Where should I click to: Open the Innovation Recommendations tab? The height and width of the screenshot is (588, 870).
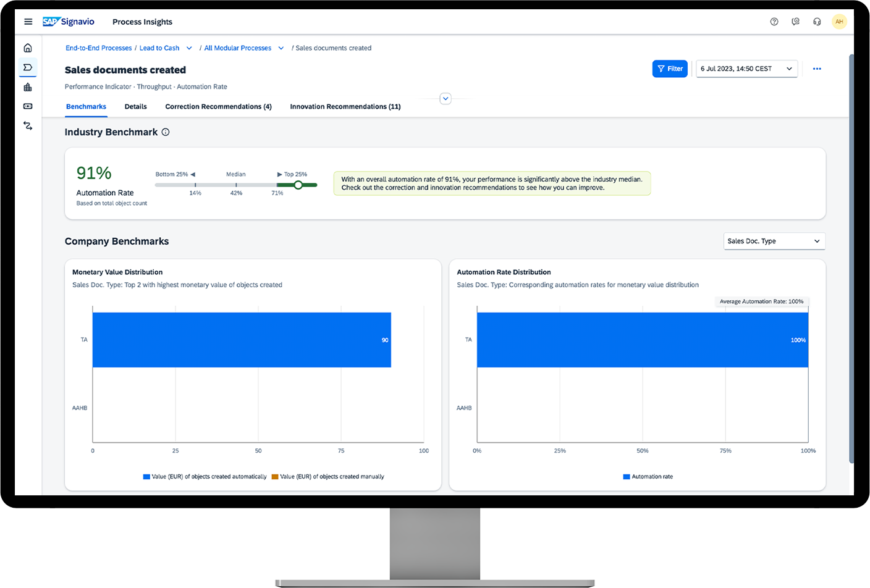tap(345, 106)
